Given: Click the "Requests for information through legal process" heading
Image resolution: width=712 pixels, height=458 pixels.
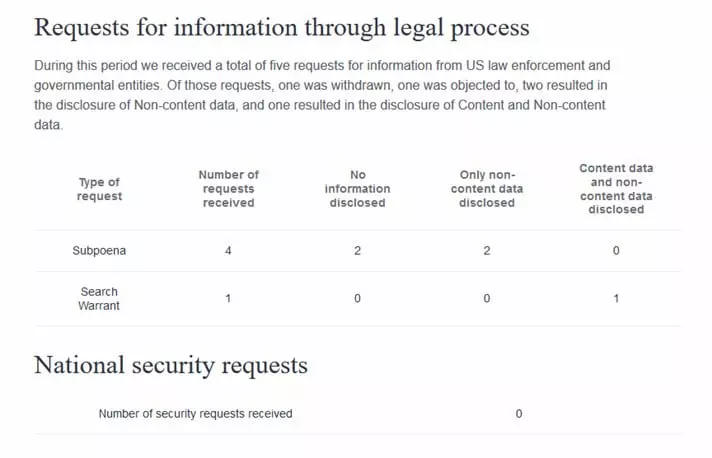Looking at the screenshot, I should [x=281, y=27].
